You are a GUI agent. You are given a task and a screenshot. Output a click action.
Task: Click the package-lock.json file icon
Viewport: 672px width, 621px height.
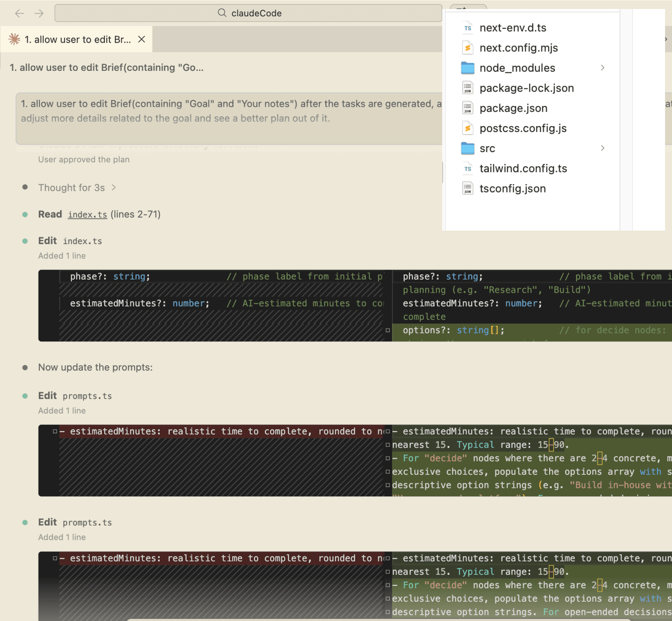pyautogui.click(x=468, y=88)
